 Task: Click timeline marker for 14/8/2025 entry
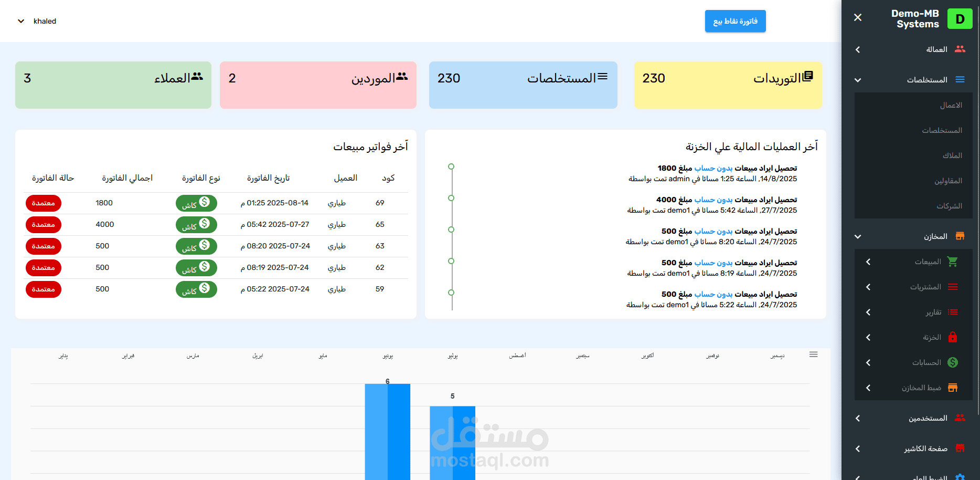pos(451,166)
